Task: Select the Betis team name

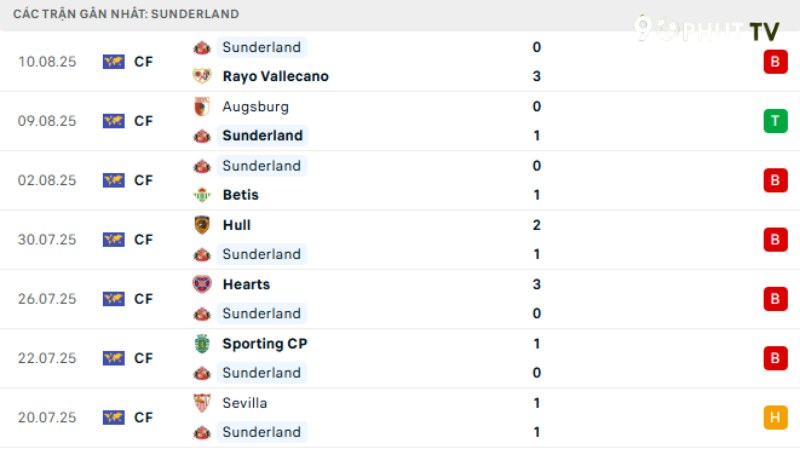Action: click(241, 195)
